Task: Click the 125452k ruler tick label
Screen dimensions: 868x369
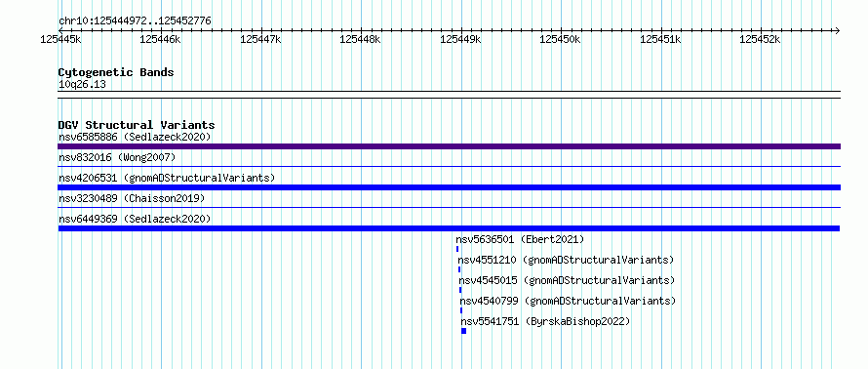Action: (760, 39)
